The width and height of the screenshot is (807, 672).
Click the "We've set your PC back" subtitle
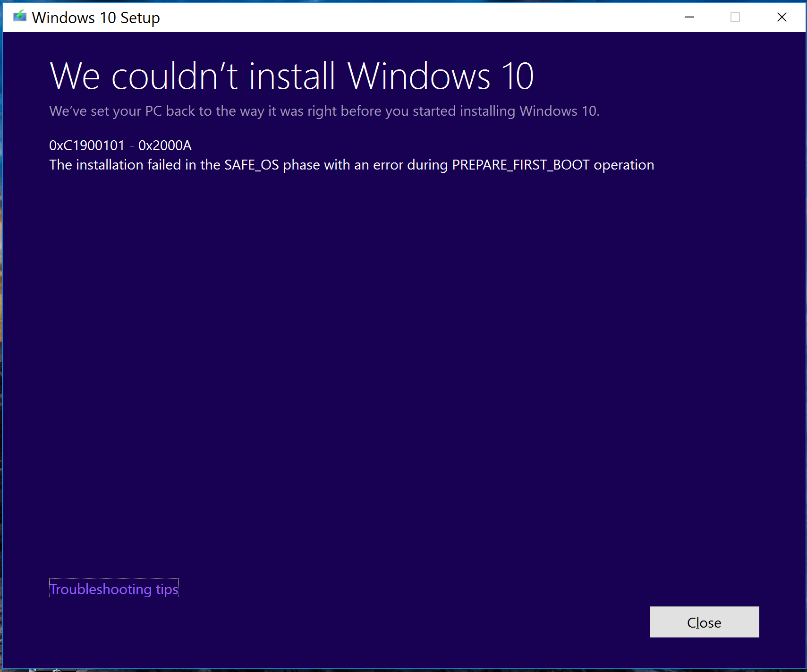[324, 111]
